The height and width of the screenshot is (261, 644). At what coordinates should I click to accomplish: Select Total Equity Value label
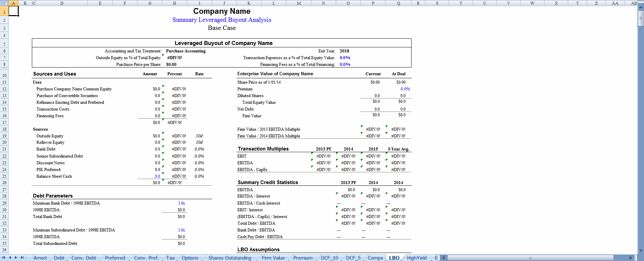[x=259, y=102]
